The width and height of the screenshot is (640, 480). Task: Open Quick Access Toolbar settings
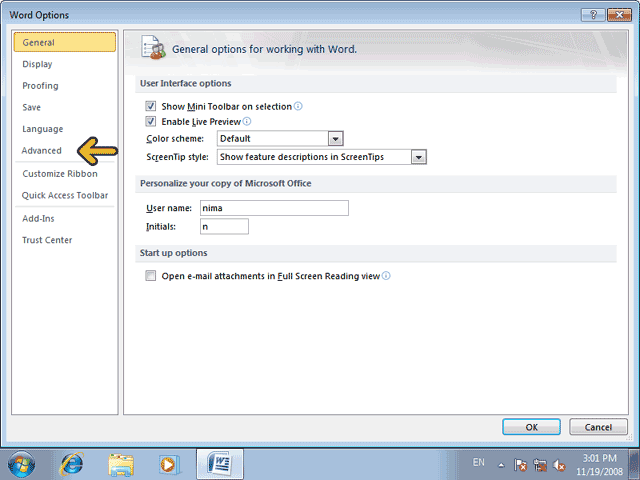click(x=64, y=196)
